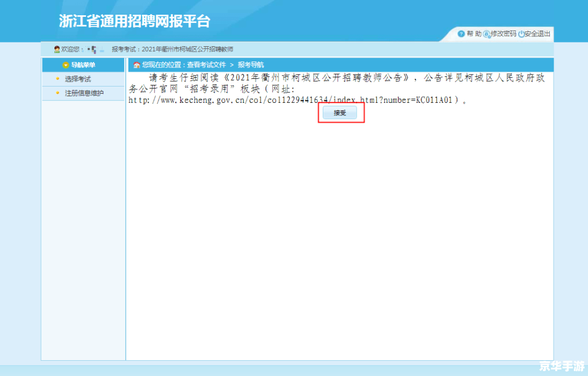Click the user avatar icon in welcome bar
This screenshot has height=376, width=588.
(57, 49)
